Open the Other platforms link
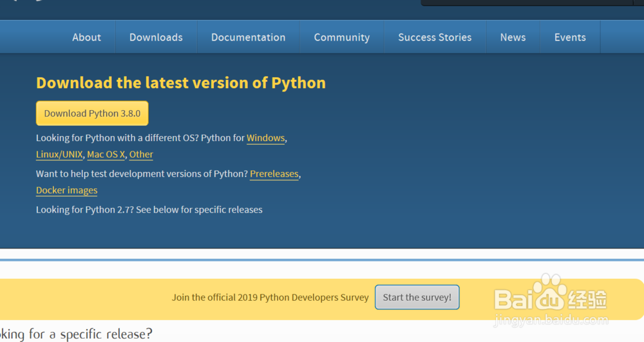 (x=141, y=155)
